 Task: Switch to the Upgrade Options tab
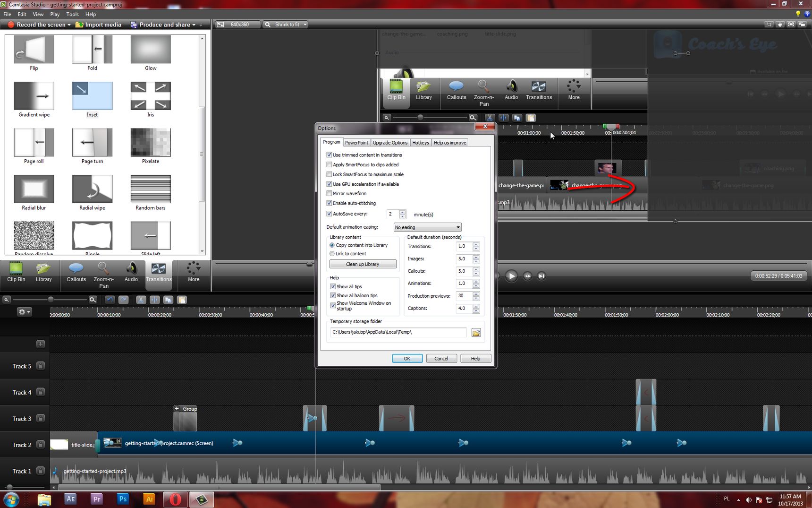(x=390, y=143)
